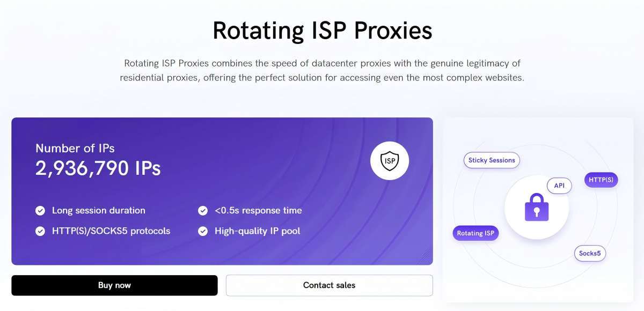Click checkmark beside High-quality IP pool
Viewport: 644px width, 311px height.
(x=203, y=231)
